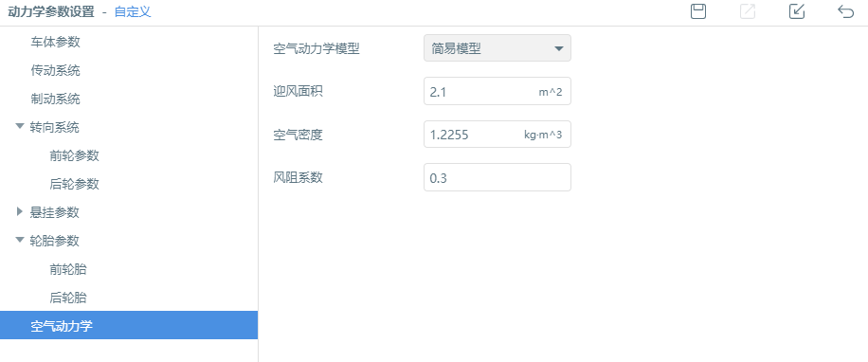Select 后轮参数 under steering system
Image resolution: width=868 pixels, height=362 pixels.
[74, 184]
